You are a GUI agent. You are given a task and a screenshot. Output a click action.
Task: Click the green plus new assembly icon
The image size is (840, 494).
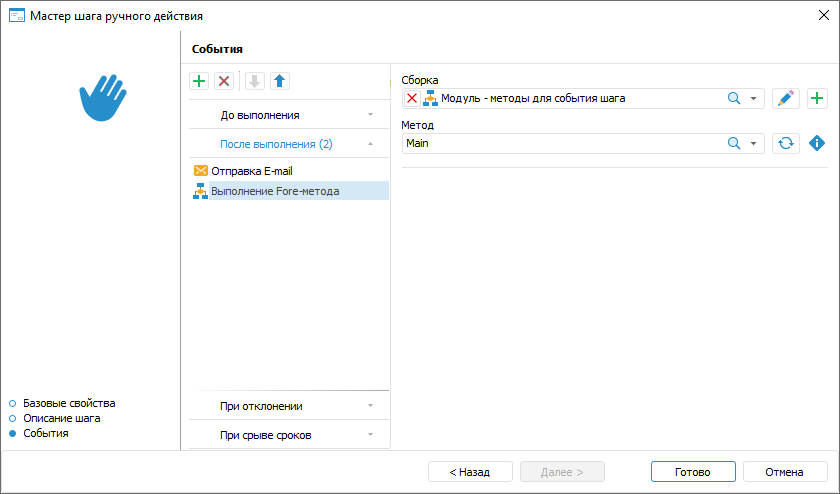pyautogui.click(x=817, y=98)
